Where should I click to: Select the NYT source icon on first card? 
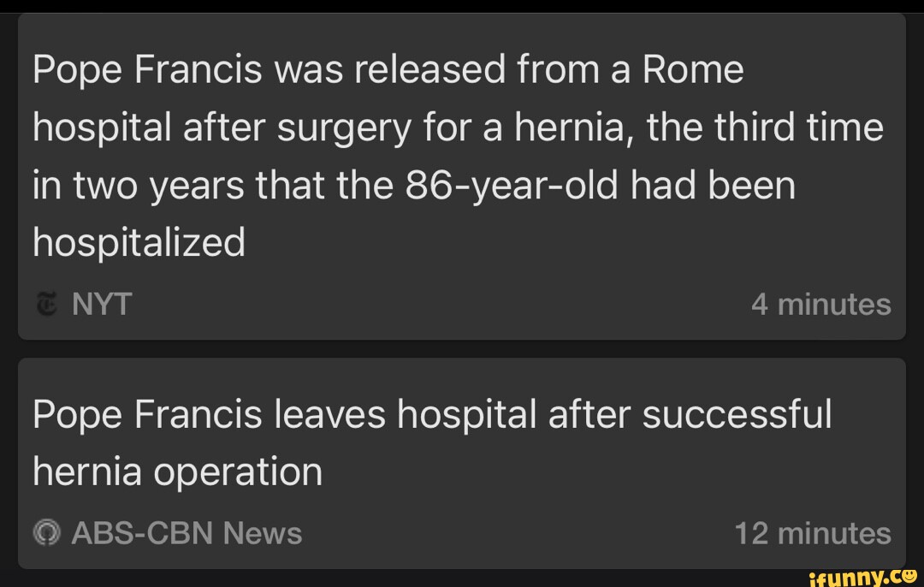tap(46, 304)
